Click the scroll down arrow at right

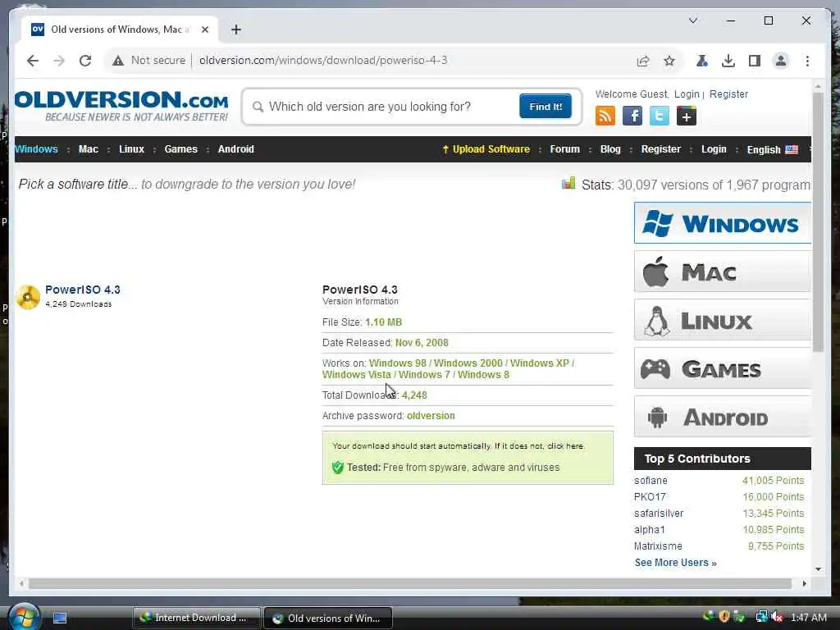[x=818, y=569]
